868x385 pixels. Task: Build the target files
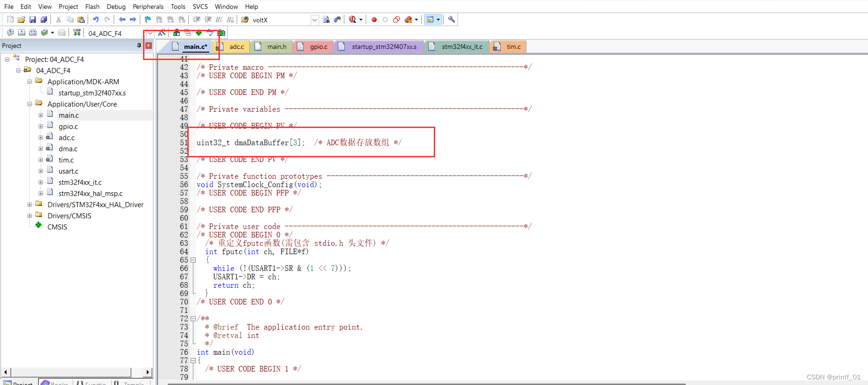click(22, 33)
